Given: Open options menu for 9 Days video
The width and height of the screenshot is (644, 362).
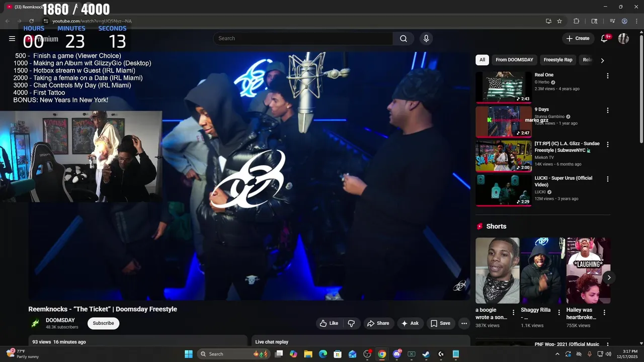Looking at the screenshot, I should [x=607, y=110].
